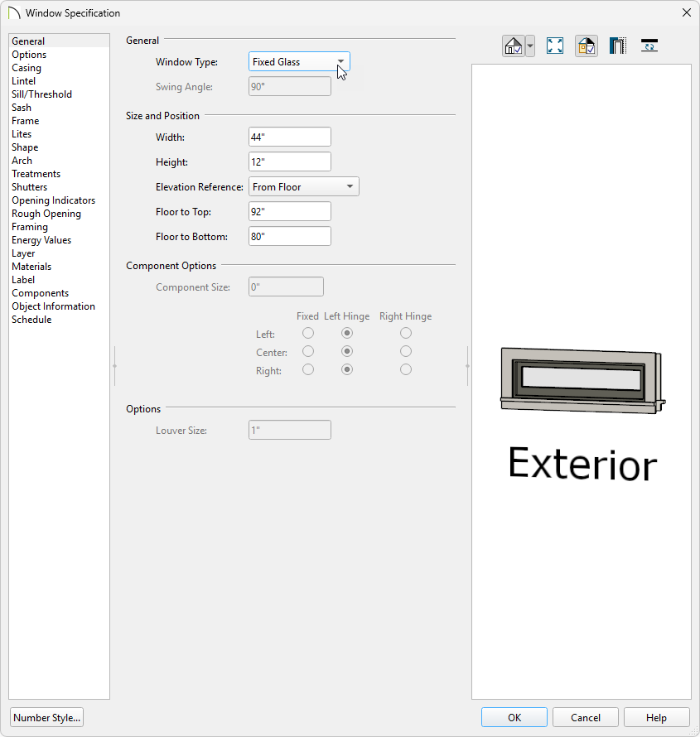Image resolution: width=700 pixels, height=737 pixels.
Task: Click the window 3D preview thumbnail
Action: click(582, 381)
